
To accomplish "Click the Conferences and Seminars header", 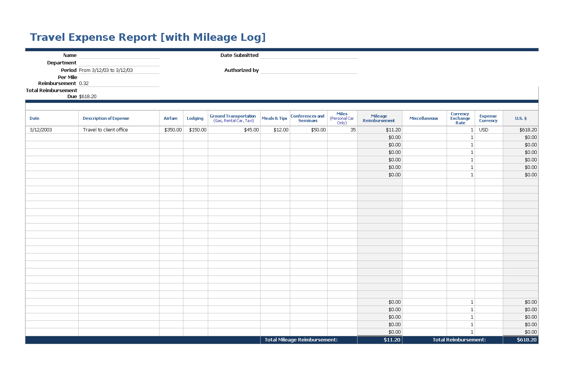I will [x=308, y=118].
